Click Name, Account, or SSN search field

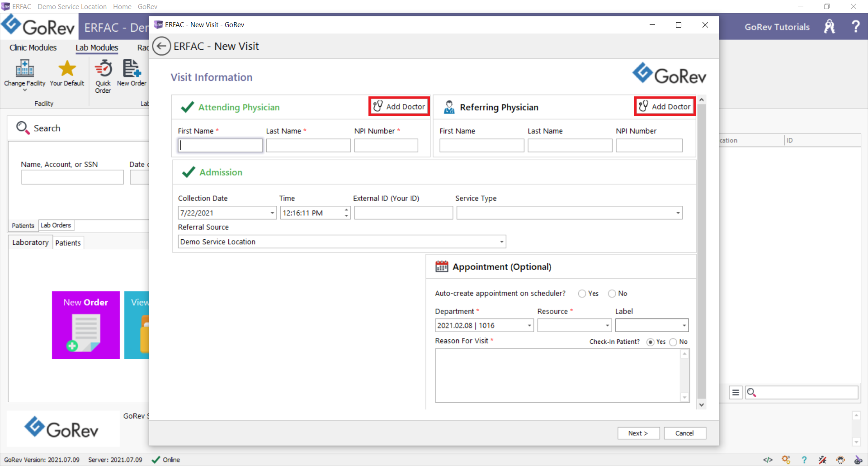click(72, 177)
